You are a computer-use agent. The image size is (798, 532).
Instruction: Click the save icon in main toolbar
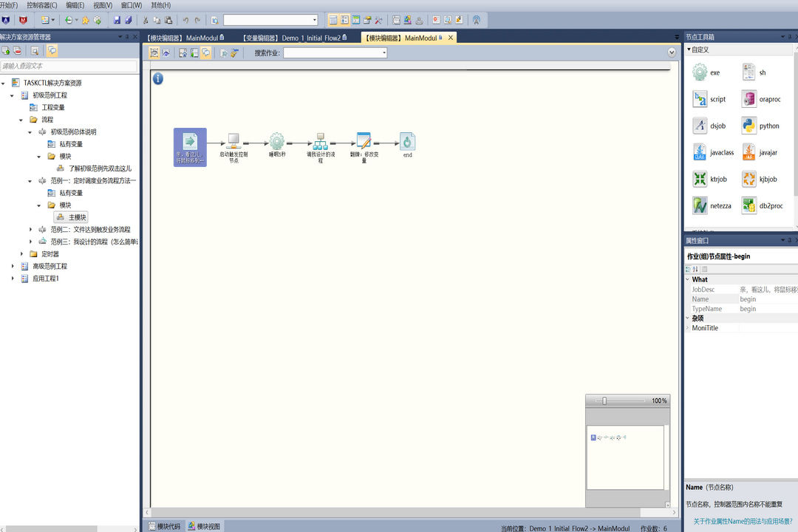click(x=117, y=20)
